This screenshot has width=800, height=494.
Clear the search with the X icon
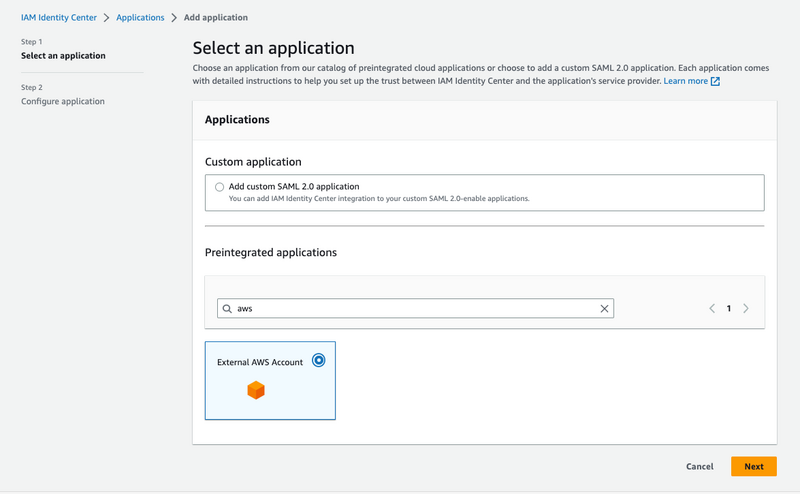[604, 309]
